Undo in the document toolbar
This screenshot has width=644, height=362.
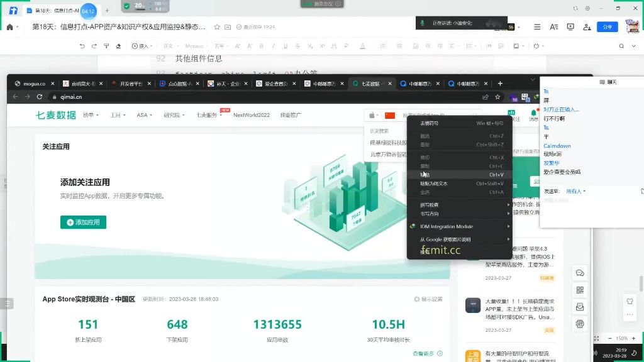click(82, 46)
